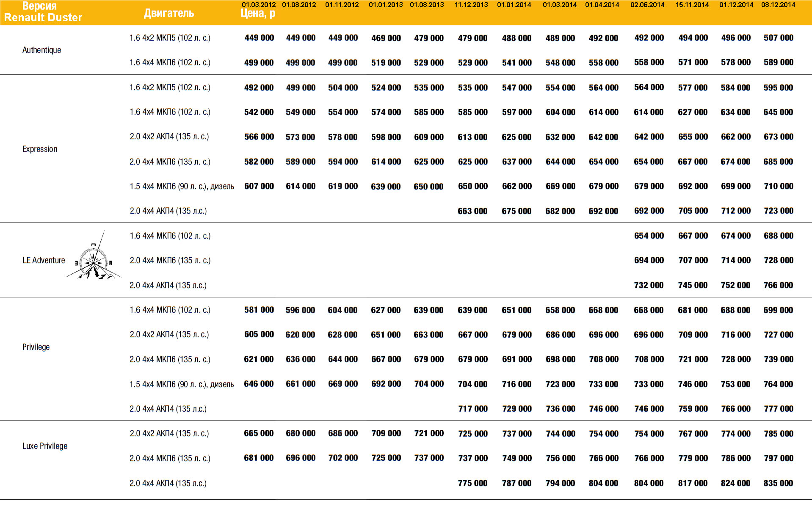Image resolution: width=812 pixels, height=514 pixels.
Task: Select Privilege engine 1.6 4x4 МКП6 row
Action: [x=170, y=310]
